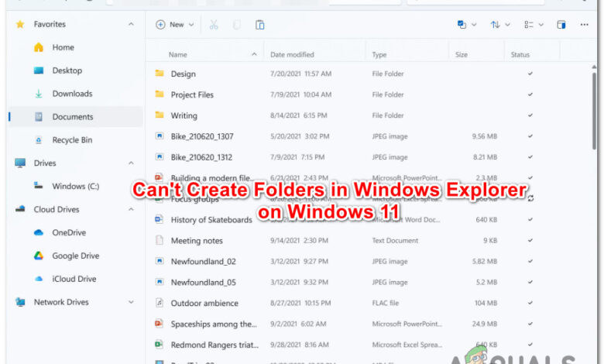Viewport: 604px width, 364px height.
Task: Click the Desktop icon in the sidebar
Action: click(x=39, y=70)
